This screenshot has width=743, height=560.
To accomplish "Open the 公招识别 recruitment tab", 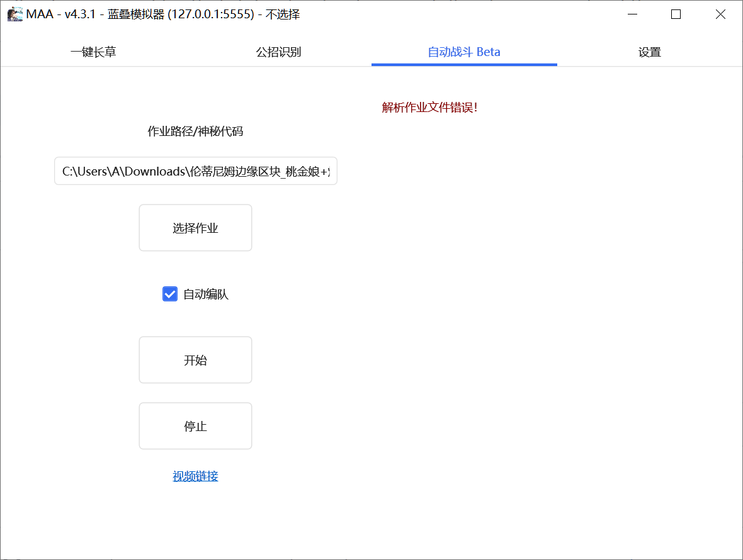I will pyautogui.click(x=278, y=52).
